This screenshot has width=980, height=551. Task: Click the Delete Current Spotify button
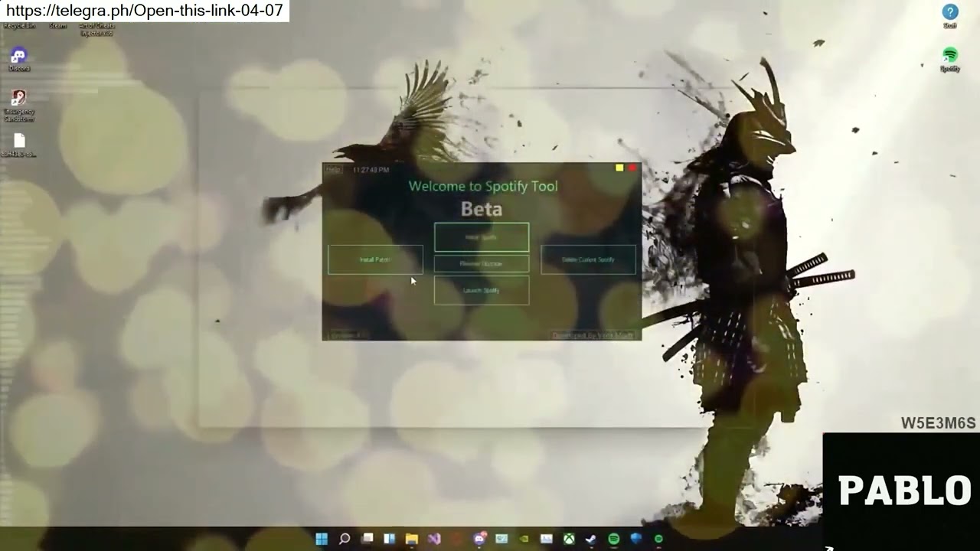(588, 259)
